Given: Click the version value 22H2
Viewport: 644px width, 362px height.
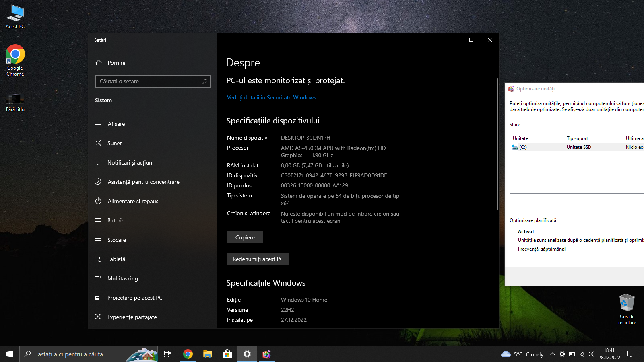Looking at the screenshot, I should click(287, 310).
